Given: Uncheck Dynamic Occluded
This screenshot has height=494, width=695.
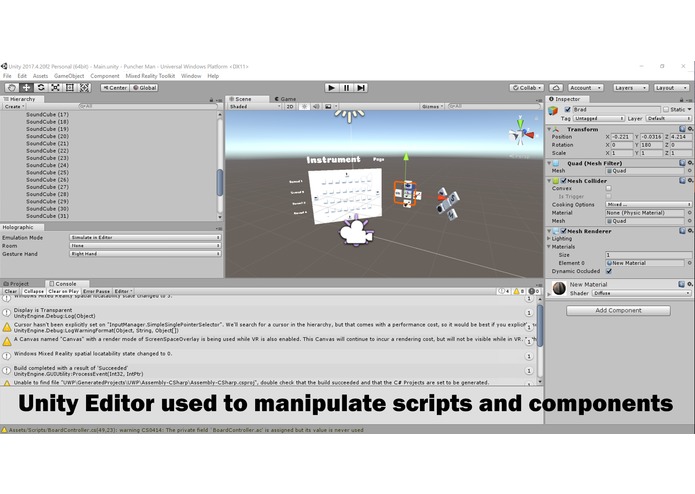Looking at the screenshot, I should pos(609,271).
